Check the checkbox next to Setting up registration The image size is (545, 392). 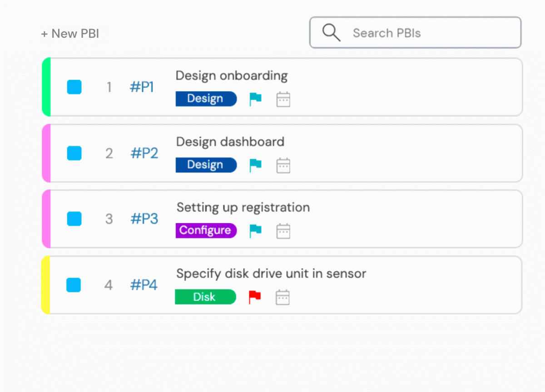click(x=74, y=218)
